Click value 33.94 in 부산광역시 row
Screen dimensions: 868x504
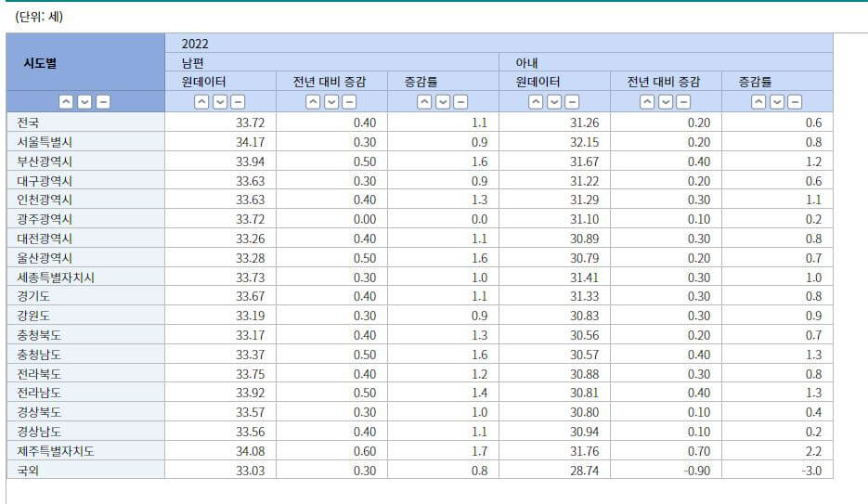pos(251,161)
